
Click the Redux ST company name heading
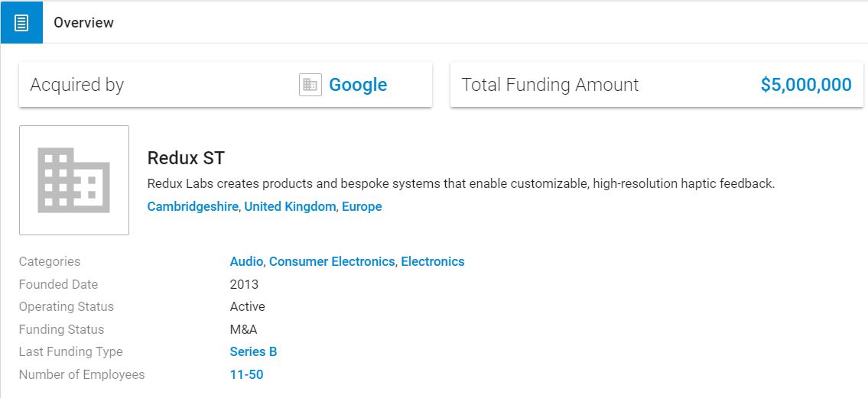[x=186, y=158]
